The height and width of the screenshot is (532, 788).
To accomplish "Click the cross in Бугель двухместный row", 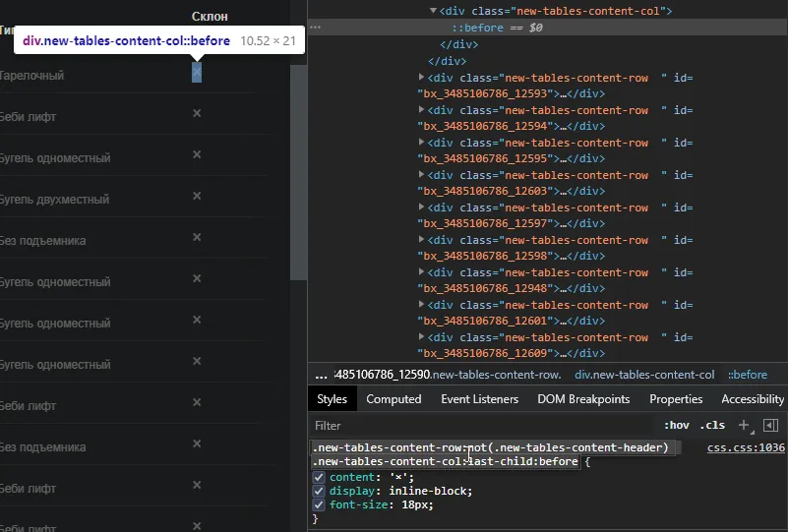I will click(x=197, y=196).
